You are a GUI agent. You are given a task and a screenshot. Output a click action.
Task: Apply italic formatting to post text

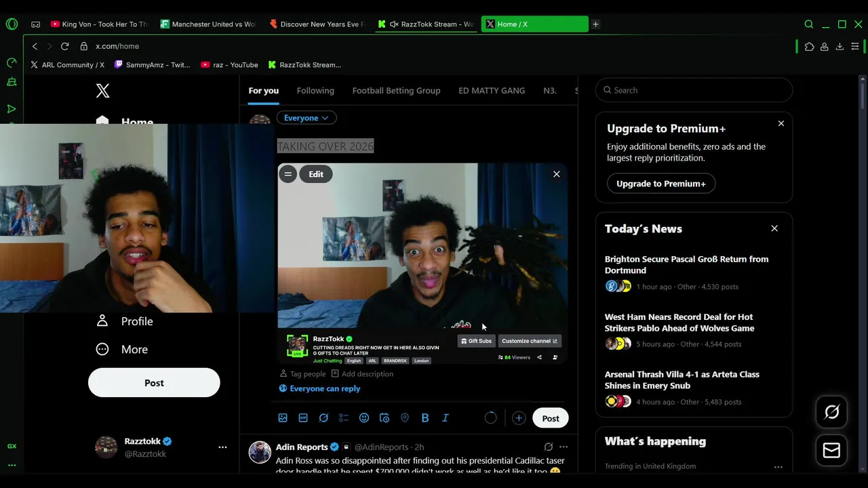(446, 418)
